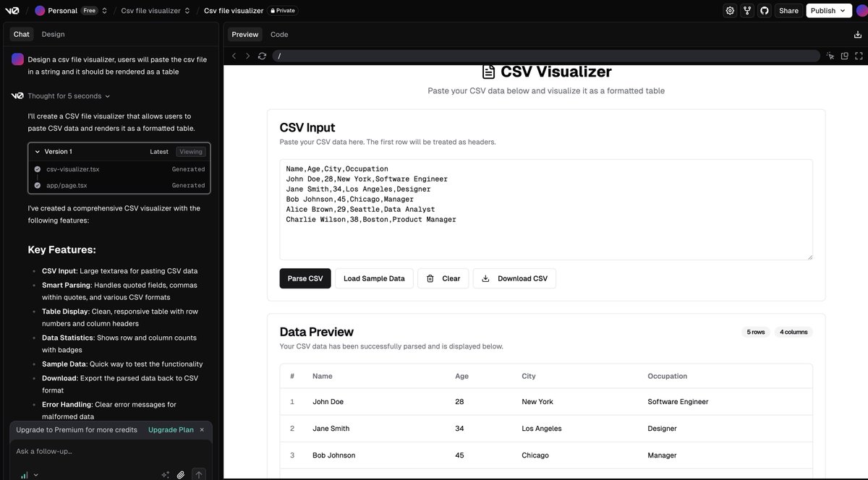Go back in the preview browser

[x=234, y=56]
